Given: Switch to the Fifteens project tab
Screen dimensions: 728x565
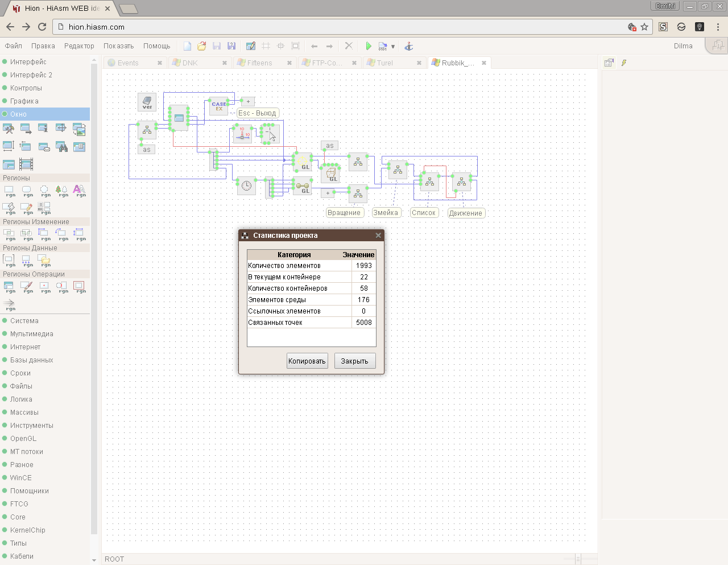Looking at the screenshot, I should point(259,63).
